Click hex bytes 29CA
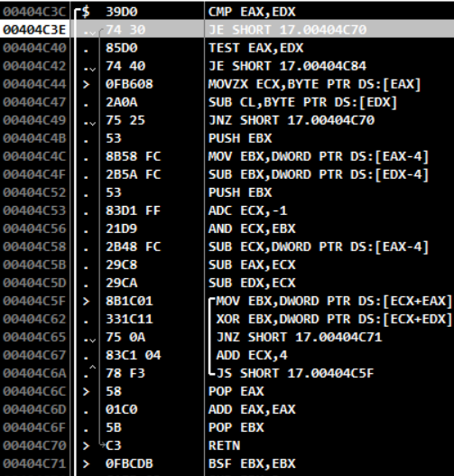 121,283
